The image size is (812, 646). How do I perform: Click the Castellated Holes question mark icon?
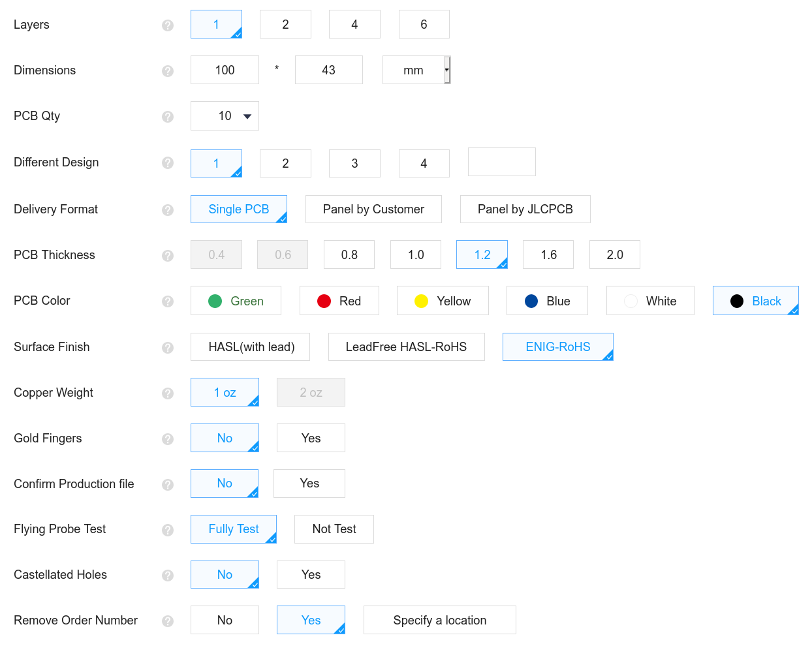pos(168,576)
